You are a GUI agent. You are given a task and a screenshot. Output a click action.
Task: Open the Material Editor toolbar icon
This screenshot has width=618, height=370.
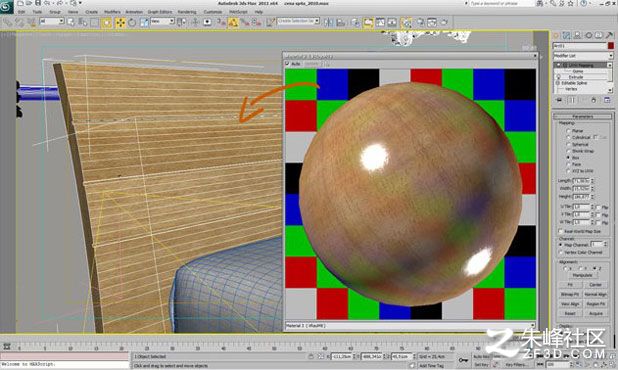(x=406, y=22)
